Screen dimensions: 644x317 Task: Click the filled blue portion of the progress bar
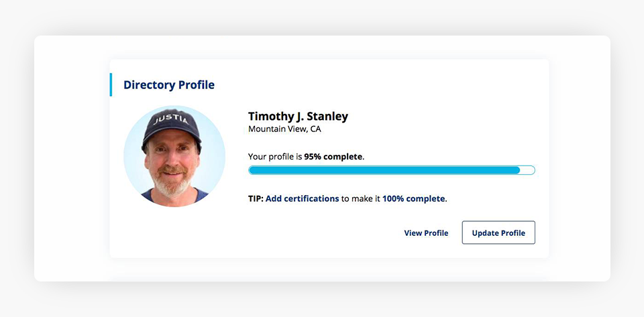(x=384, y=170)
